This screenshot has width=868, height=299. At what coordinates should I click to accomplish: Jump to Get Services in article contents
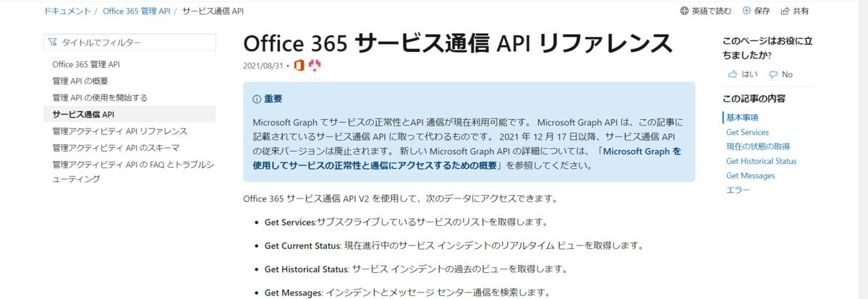click(x=747, y=132)
